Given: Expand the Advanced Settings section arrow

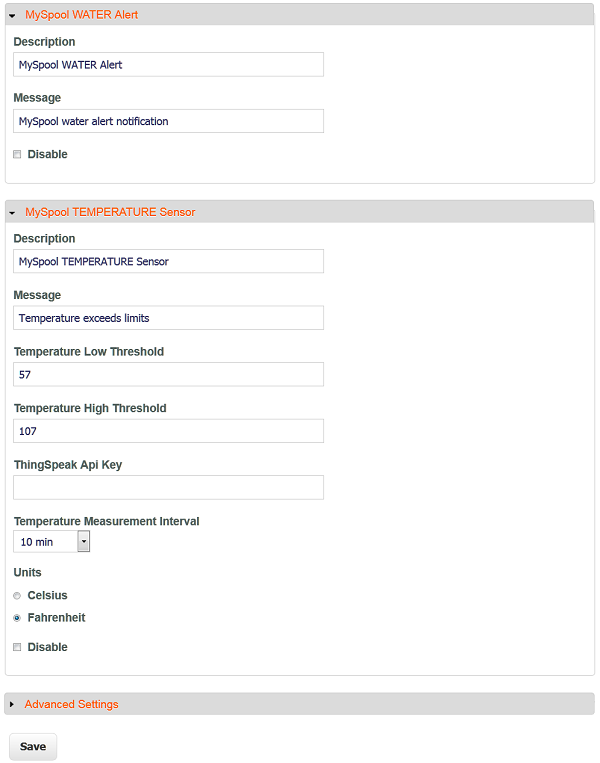Looking at the screenshot, I should coord(12,704).
